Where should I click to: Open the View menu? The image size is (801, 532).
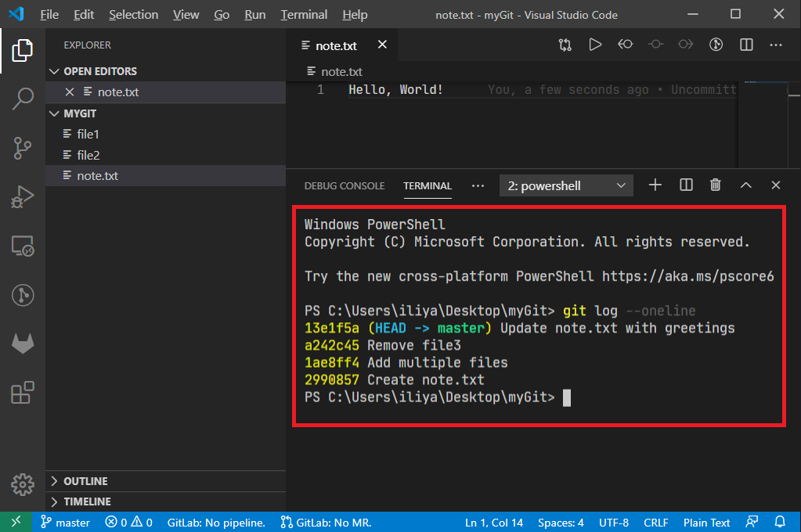tap(186, 15)
